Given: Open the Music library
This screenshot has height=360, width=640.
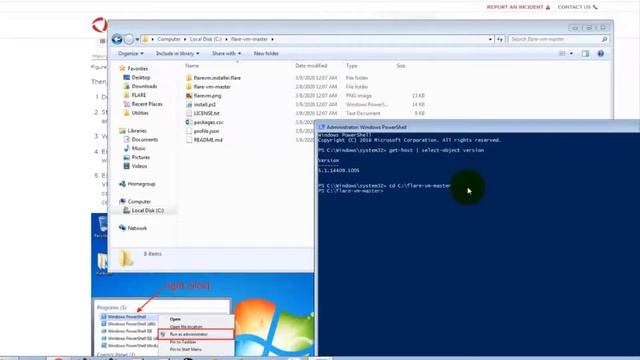Looking at the screenshot, I should [138, 148].
